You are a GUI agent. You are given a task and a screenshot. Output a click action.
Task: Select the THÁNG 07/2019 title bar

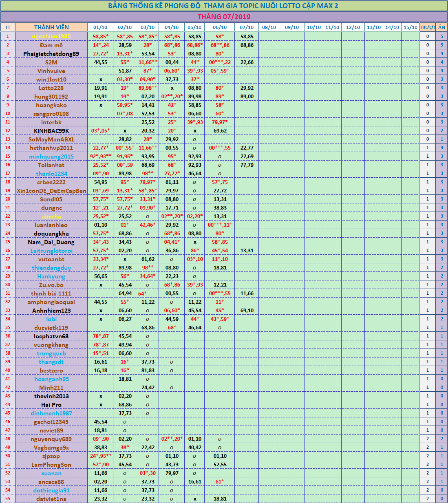tap(224, 17)
